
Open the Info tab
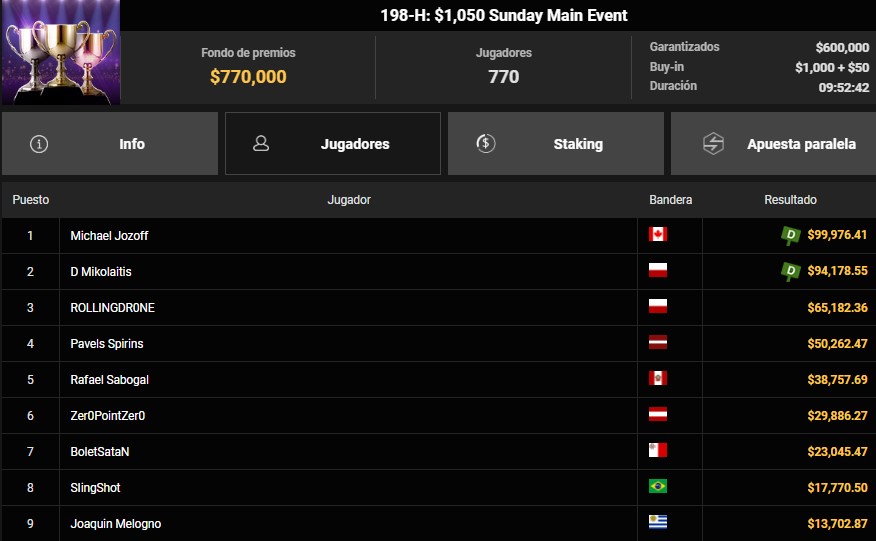[110, 144]
